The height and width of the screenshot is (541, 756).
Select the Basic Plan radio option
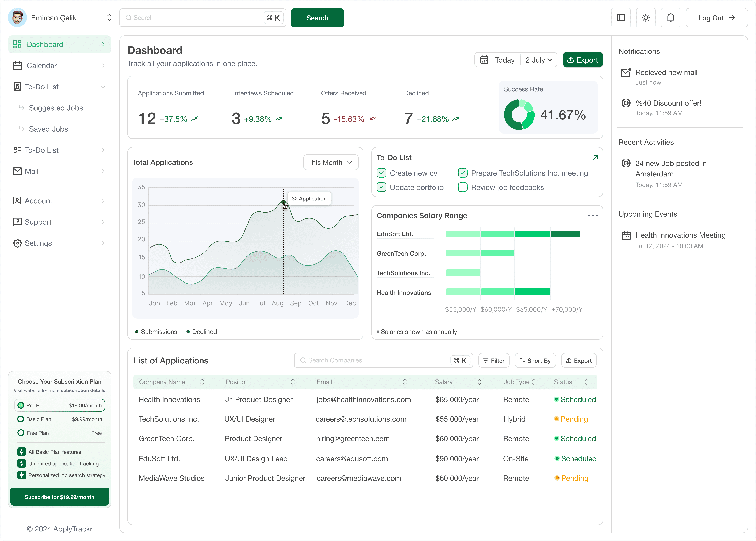click(21, 419)
